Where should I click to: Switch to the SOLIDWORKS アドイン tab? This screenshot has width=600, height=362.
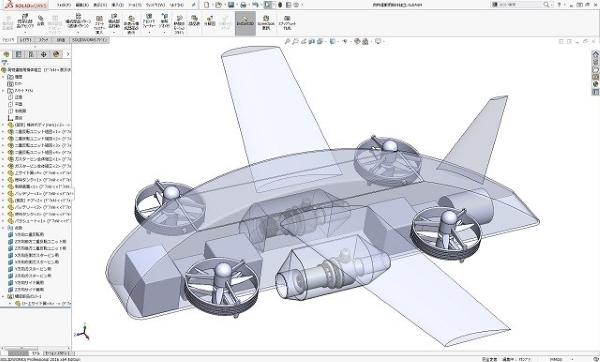(90, 40)
